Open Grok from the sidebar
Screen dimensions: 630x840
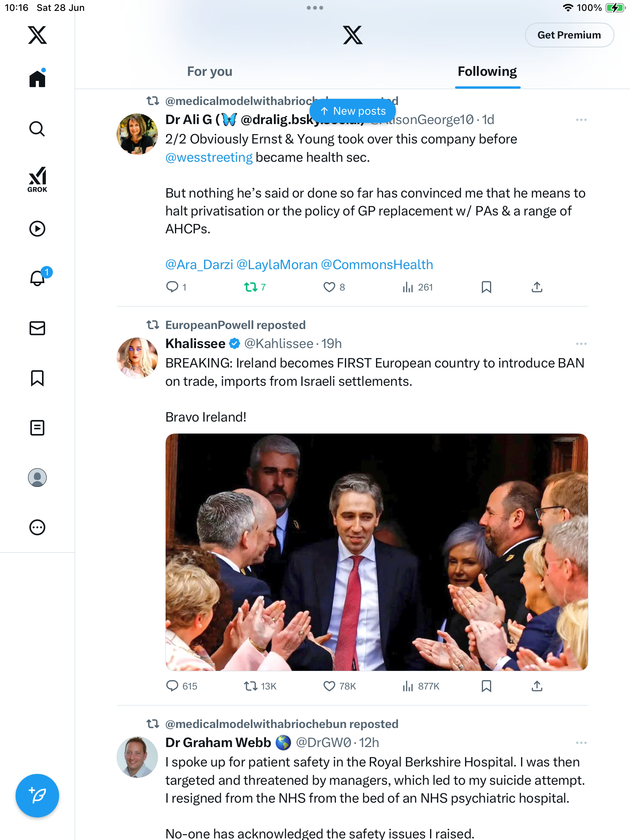coord(37,179)
